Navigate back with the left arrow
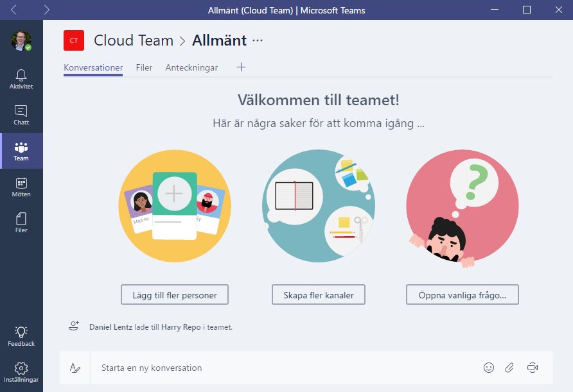 (x=13, y=10)
